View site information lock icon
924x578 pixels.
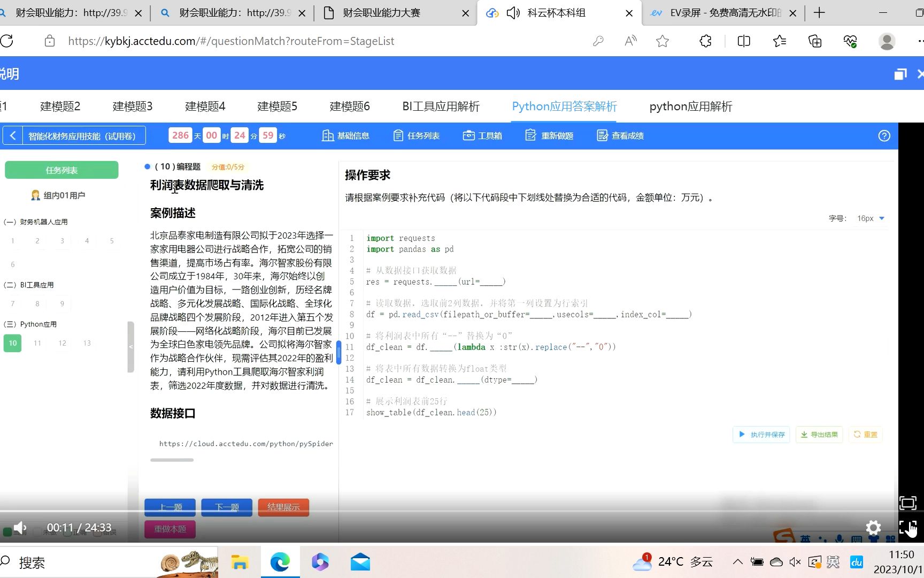[50, 41]
